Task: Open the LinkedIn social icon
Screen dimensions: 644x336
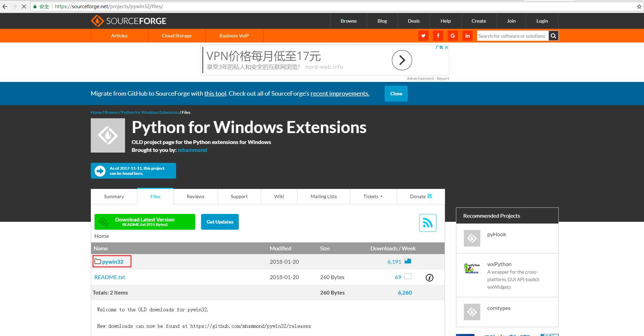Action: click(468, 36)
